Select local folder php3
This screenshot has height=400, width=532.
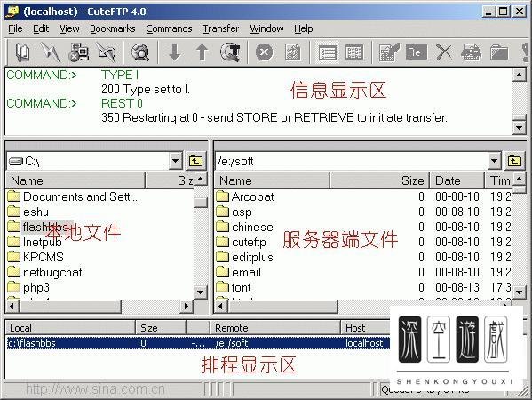(x=28, y=288)
